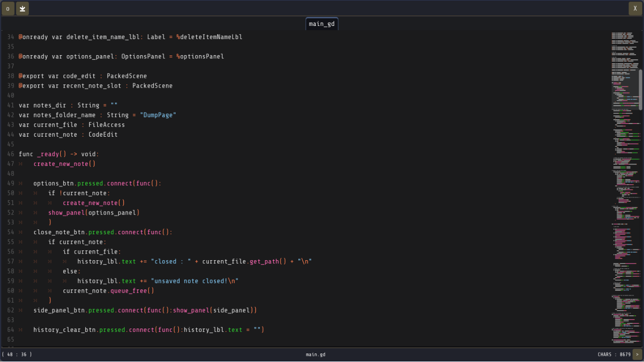
Task: Place cursor on empty line 48
Action: [x=94, y=173]
